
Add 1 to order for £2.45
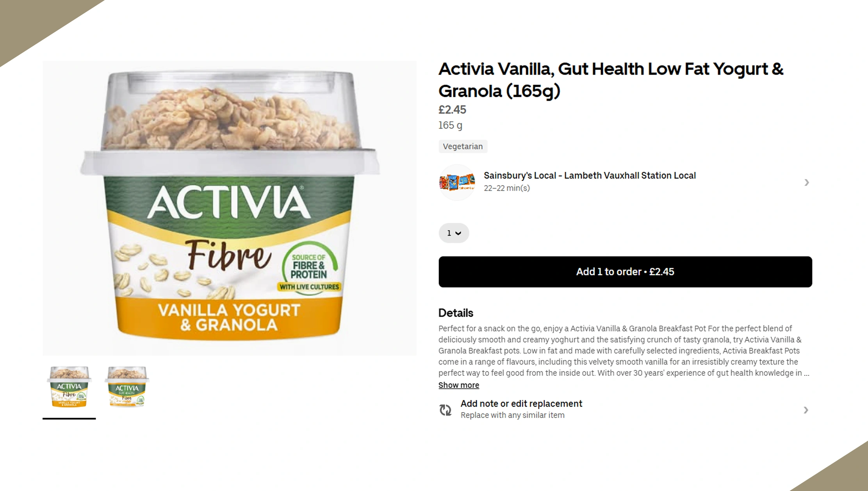point(625,272)
